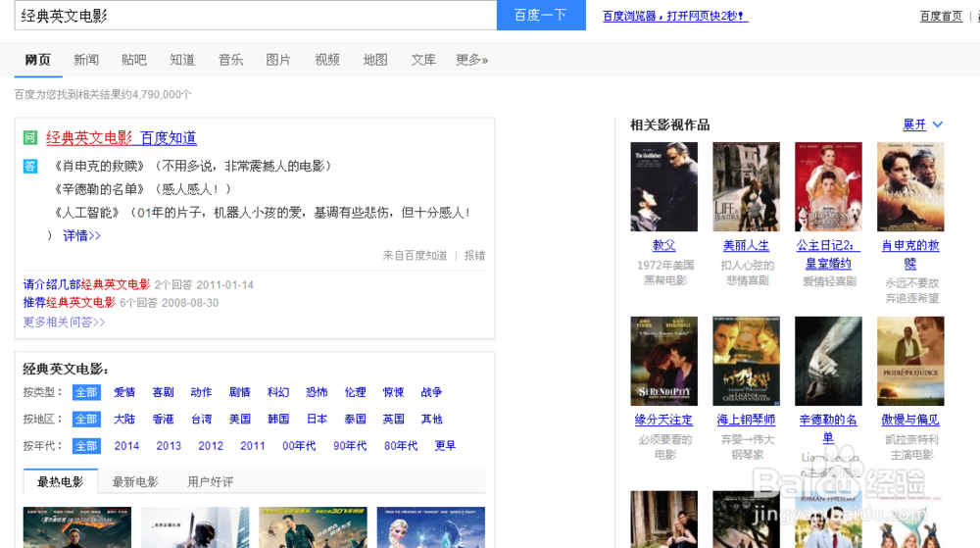Expand the 更多» menu

coord(472,60)
